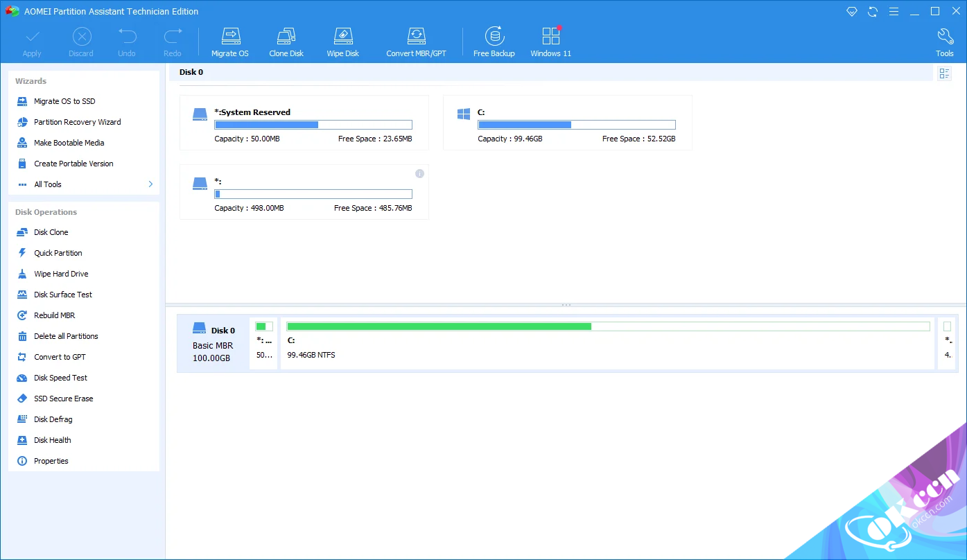The width and height of the screenshot is (967, 560).
Task: Open the All Tools sidebar entry
Action: point(48,184)
